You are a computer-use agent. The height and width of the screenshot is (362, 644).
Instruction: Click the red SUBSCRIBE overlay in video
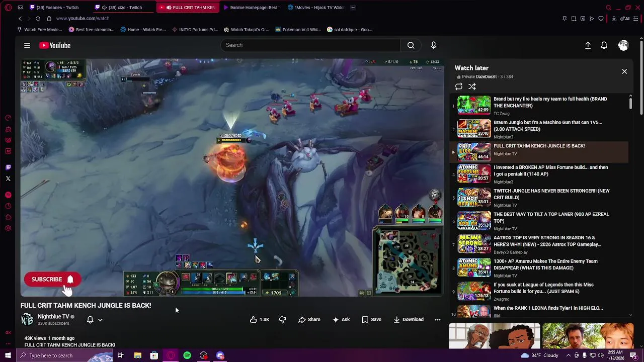pyautogui.click(x=52, y=279)
